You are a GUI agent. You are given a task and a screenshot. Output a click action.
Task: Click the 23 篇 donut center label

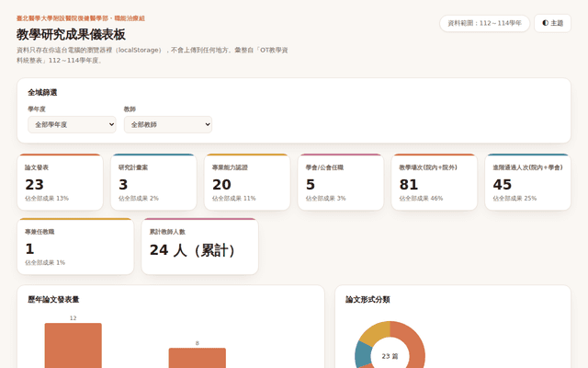coord(390,356)
